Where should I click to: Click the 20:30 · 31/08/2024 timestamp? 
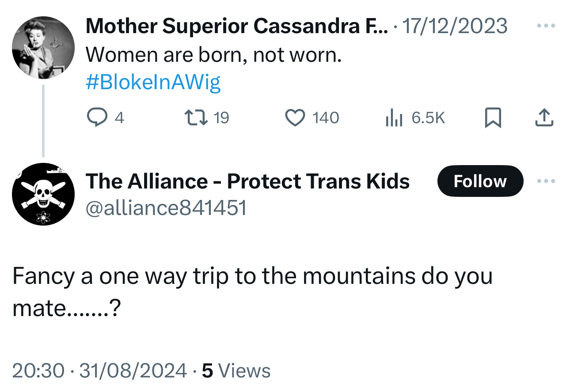tap(99, 370)
